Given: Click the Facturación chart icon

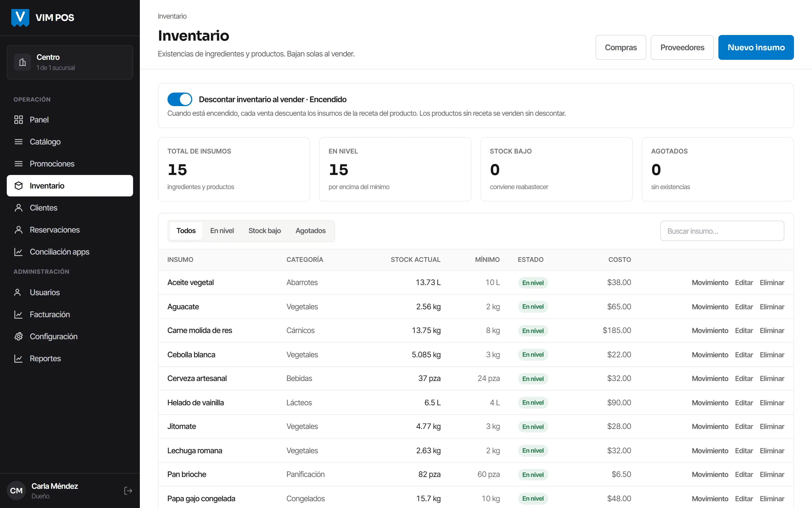Looking at the screenshot, I should (18, 314).
